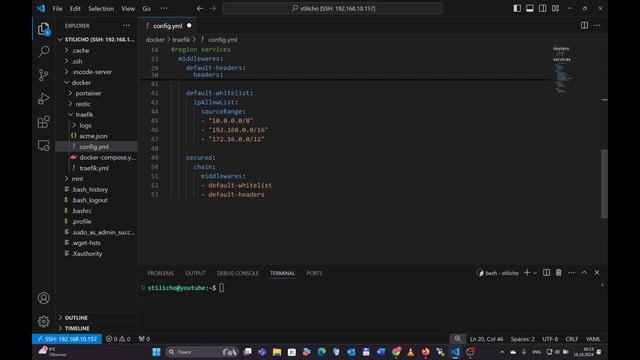Click zoom magnifier in status bar
The width and height of the screenshot is (640, 360).
click(x=458, y=339)
